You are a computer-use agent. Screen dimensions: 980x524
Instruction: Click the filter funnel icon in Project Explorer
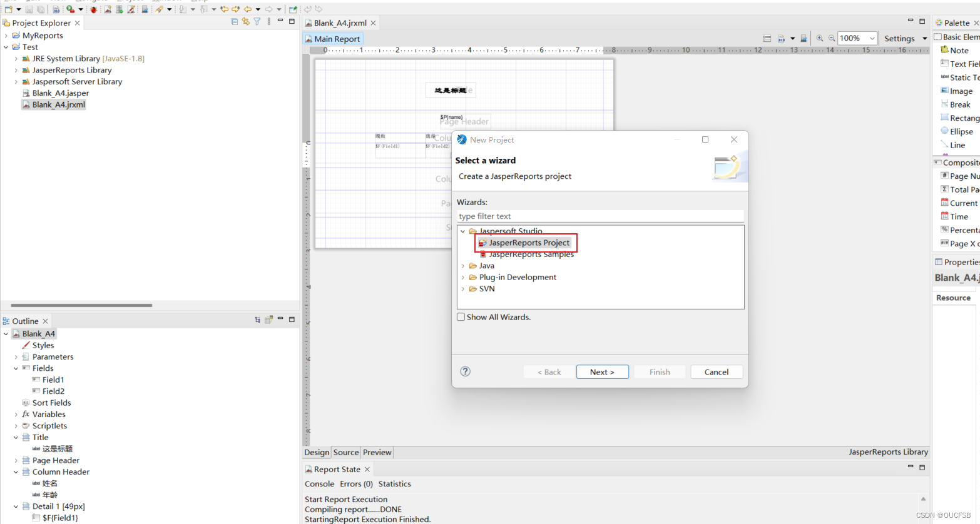pos(257,22)
